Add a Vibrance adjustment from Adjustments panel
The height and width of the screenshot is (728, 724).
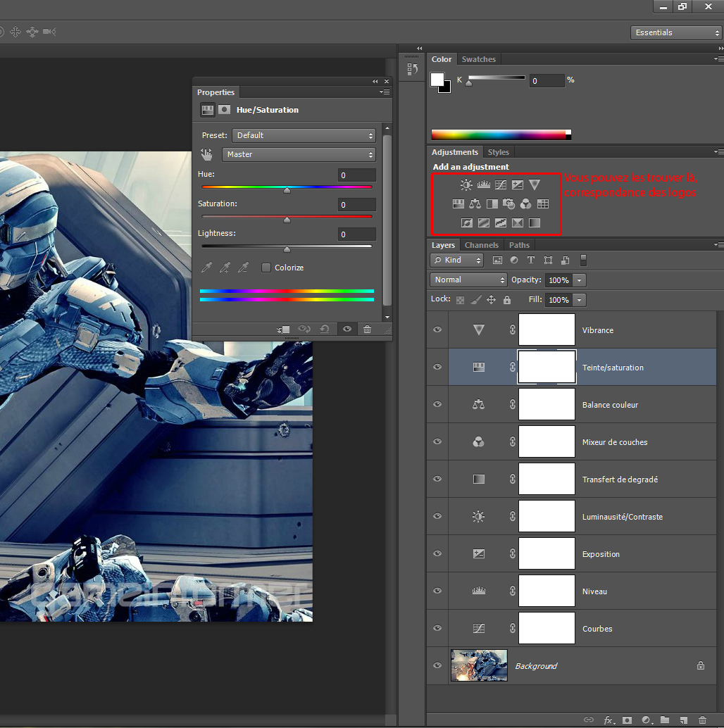click(535, 184)
